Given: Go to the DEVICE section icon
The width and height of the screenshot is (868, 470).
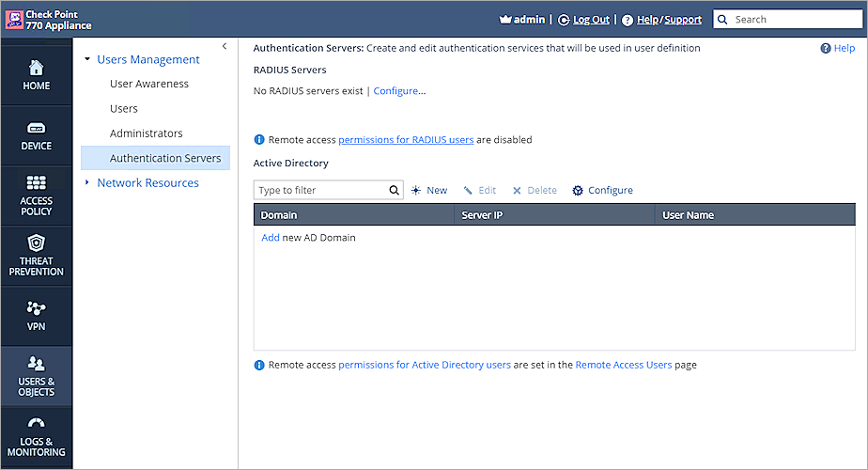Looking at the screenshot, I should point(36,128).
